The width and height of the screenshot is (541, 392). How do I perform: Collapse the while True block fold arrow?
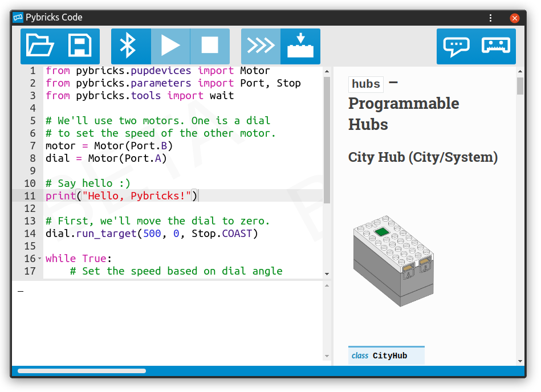[x=39, y=259]
